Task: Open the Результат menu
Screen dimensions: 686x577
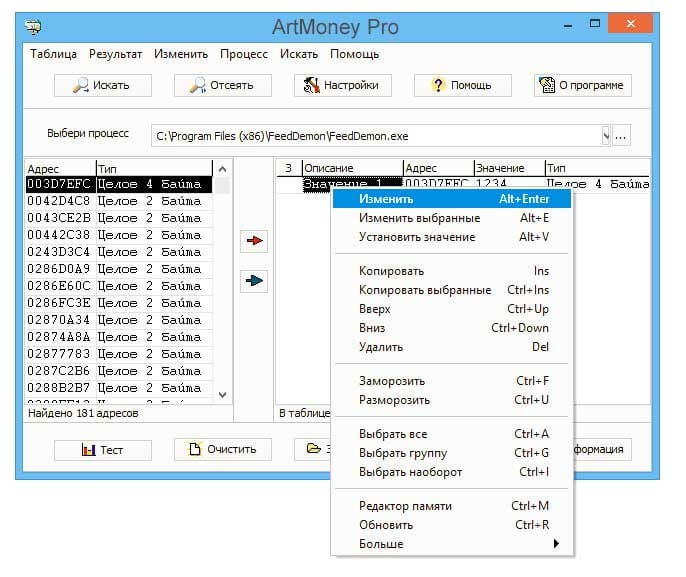Action: pos(116,54)
